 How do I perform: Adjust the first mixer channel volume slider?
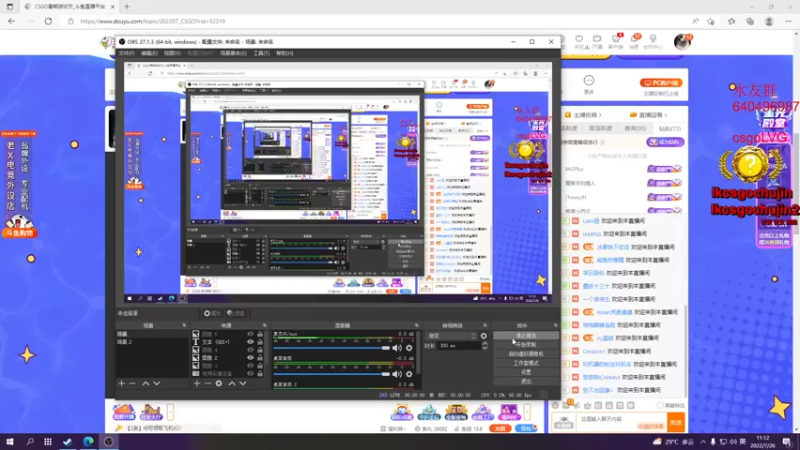[x=332, y=348]
